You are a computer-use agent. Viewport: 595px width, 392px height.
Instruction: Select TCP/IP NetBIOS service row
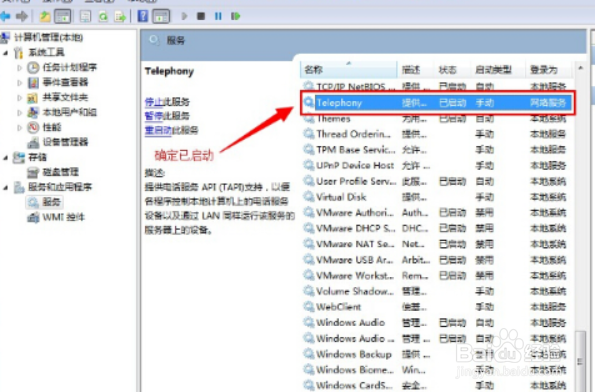click(436, 87)
